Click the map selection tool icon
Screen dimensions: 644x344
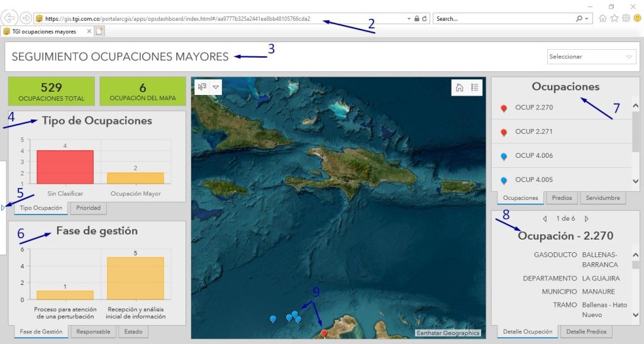pyautogui.click(x=202, y=87)
